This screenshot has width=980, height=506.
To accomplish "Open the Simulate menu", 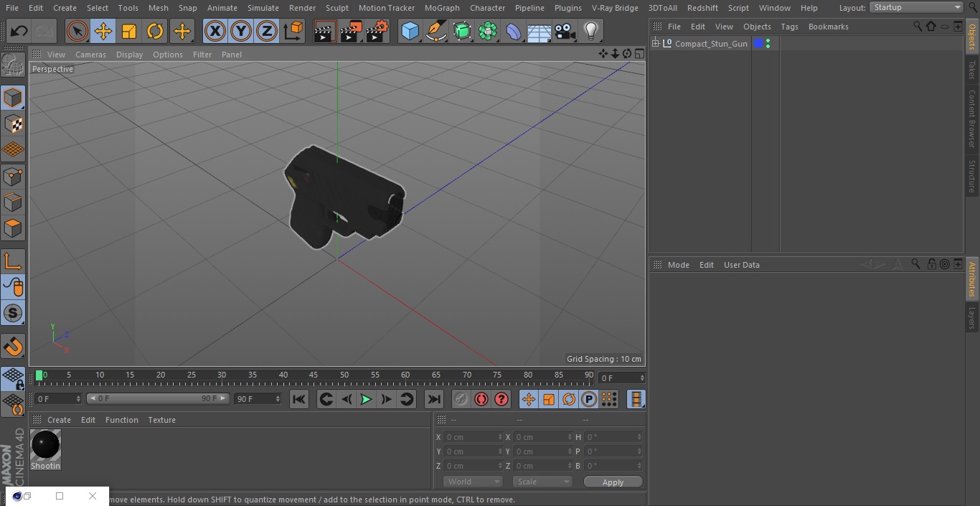I will [x=263, y=8].
